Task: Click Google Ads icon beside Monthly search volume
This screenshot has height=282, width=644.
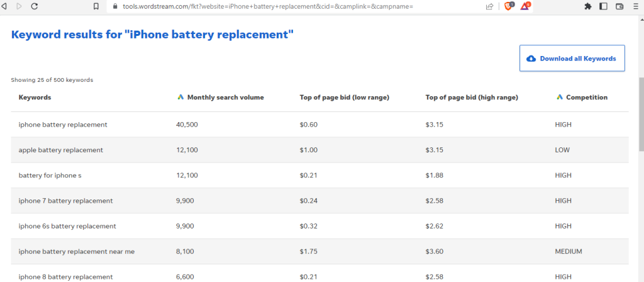Action: [180, 98]
